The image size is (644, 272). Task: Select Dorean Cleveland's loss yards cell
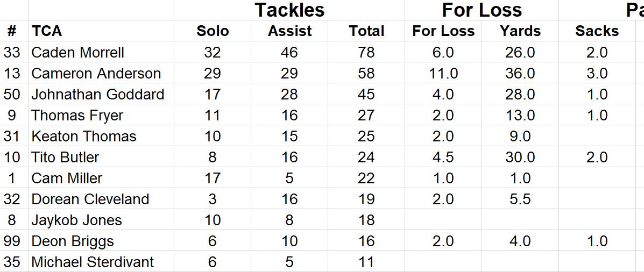point(520,199)
